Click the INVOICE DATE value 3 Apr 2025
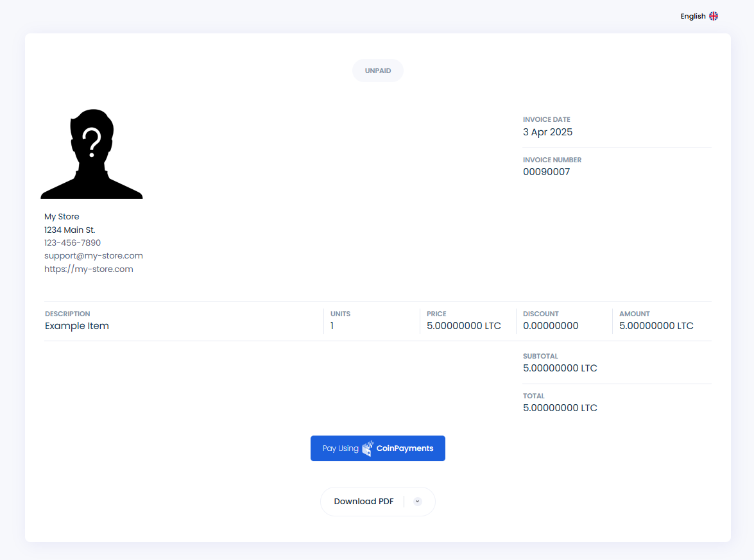The height and width of the screenshot is (560, 754). click(547, 132)
